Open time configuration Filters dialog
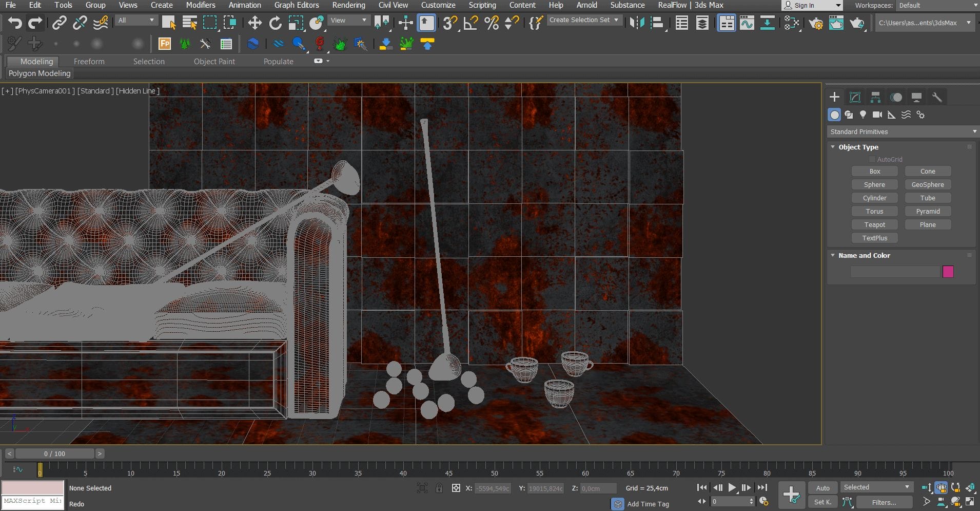This screenshot has width=980, height=511. [884, 502]
